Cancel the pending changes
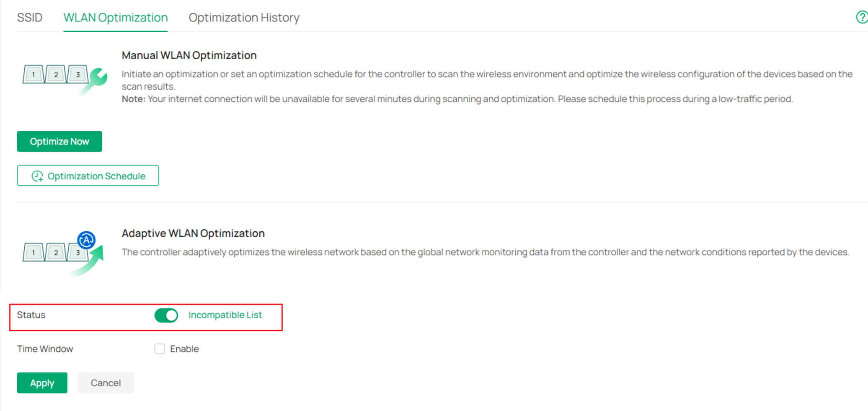The height and width of the screenshot is (411, 868). (106, 383)
